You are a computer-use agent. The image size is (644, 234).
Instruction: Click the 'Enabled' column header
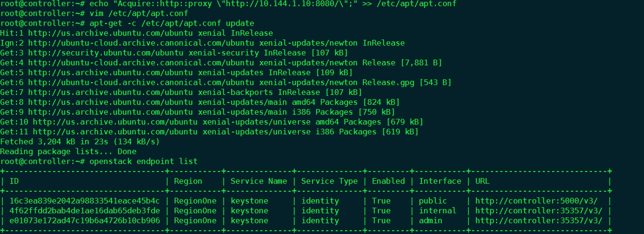[388, 181]
